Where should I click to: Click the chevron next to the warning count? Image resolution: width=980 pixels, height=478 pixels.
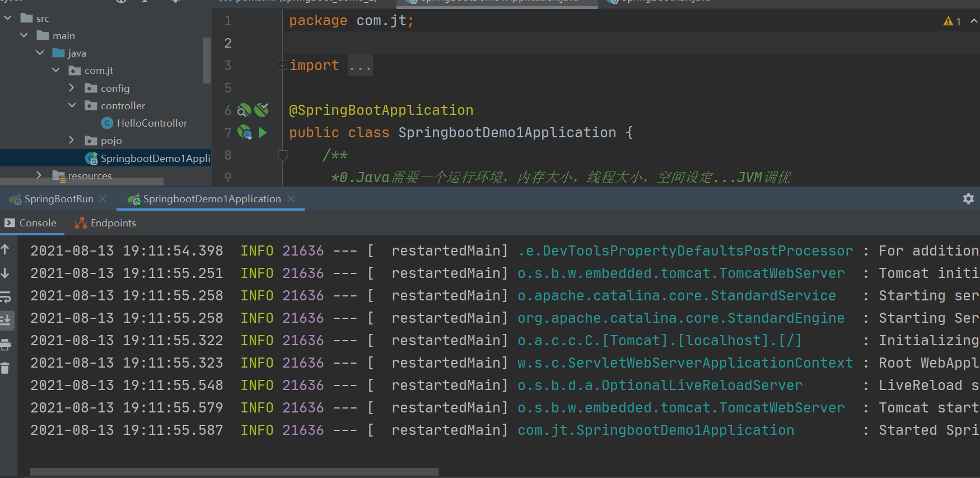(974, 21)
